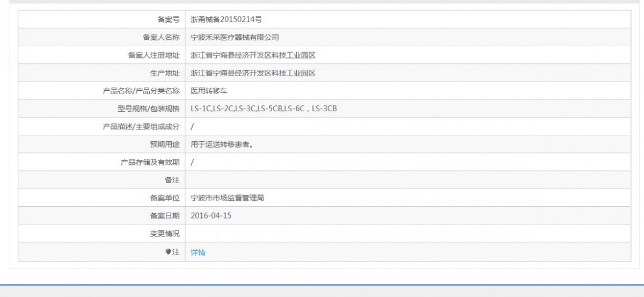Select company name 宁波禾采医疗器械有限公司
Screen dimensions: 644x297
[235, 37]
